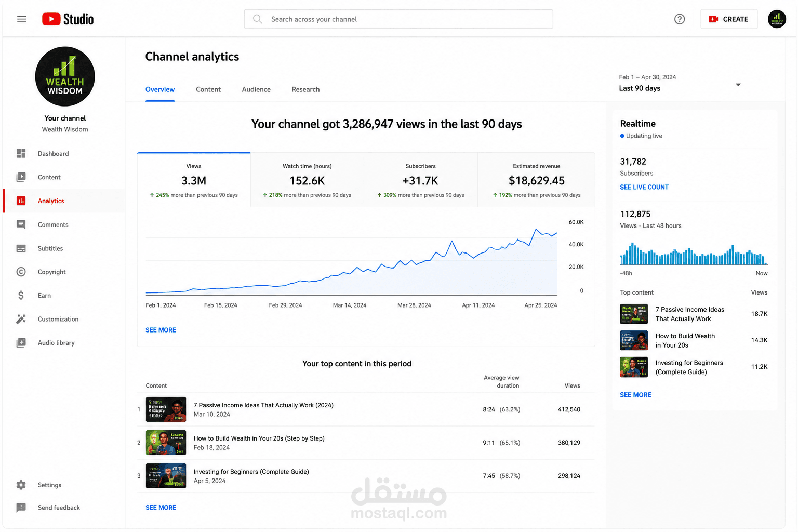Click the Customization magic wand icon
798x532 pixels.
click(x=21, y=319)
